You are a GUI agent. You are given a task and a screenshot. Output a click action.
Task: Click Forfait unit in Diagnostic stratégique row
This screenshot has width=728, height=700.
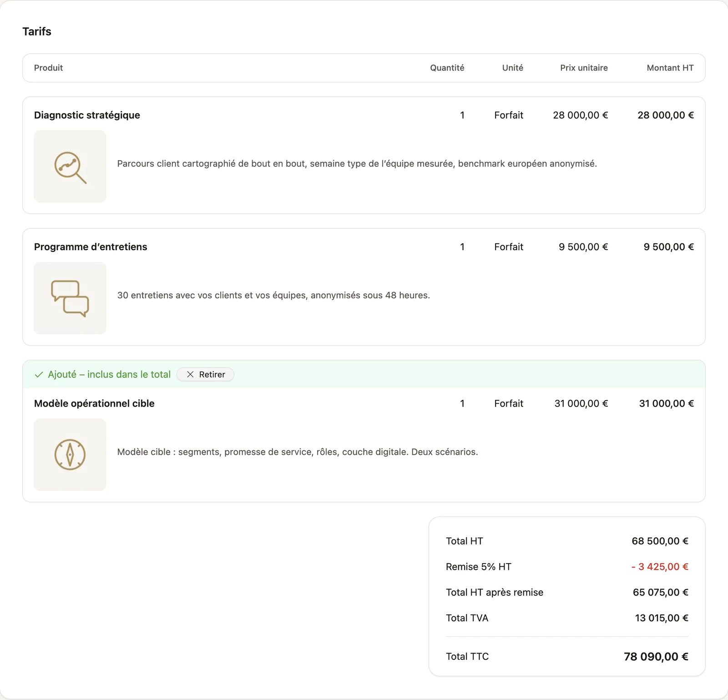coord(509,115)
